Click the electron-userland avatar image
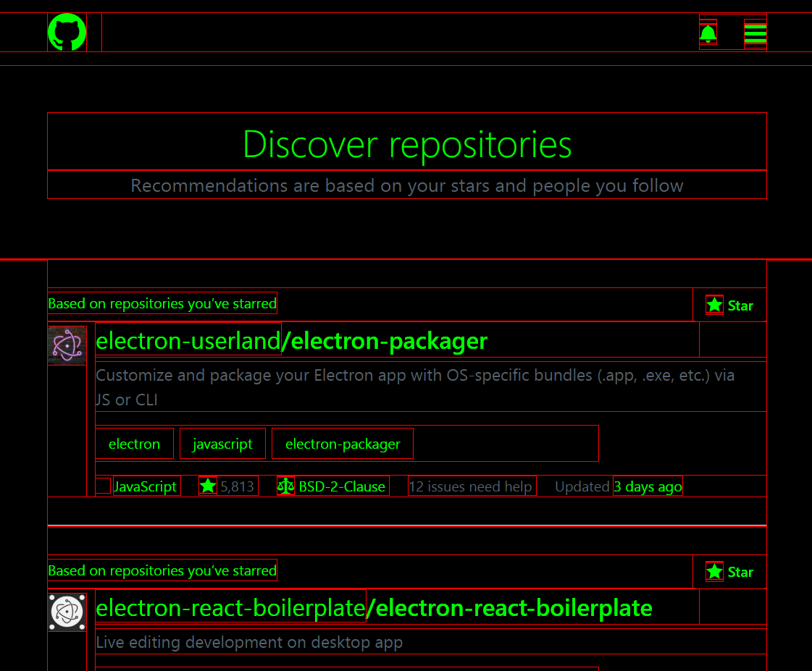Image resolution: width=812 pixels, height=671 pixels. [x=67, y=345]
